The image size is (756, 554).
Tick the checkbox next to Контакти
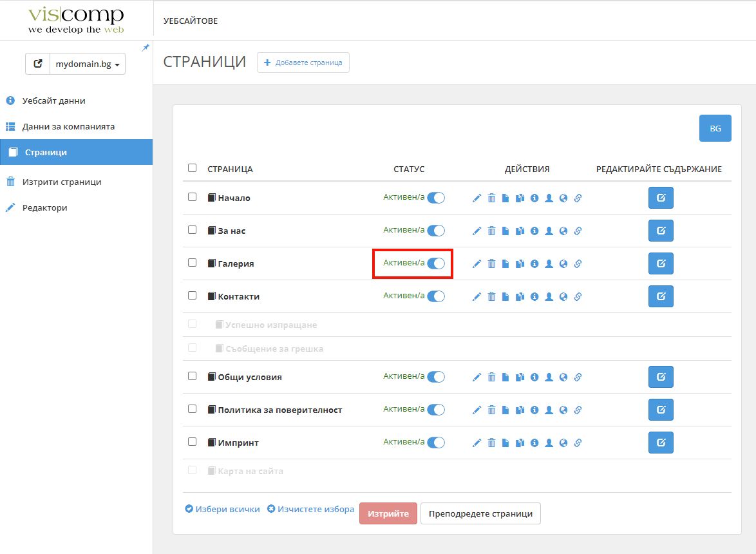coord(192,295)
